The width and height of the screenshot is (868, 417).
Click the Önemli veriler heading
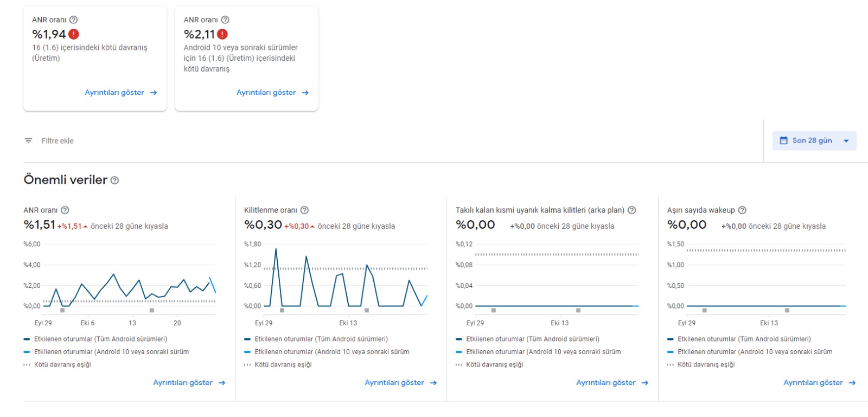coord(66,180)
